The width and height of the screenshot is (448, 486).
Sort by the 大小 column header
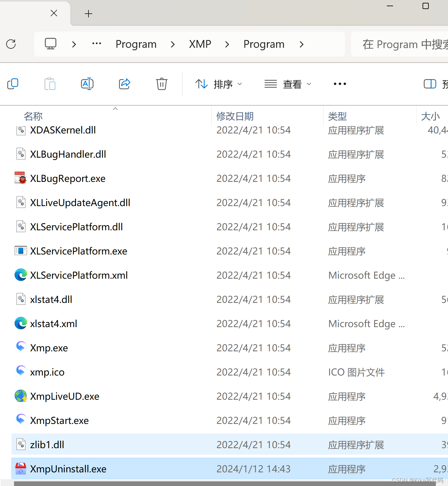click(x=430, y=116)
